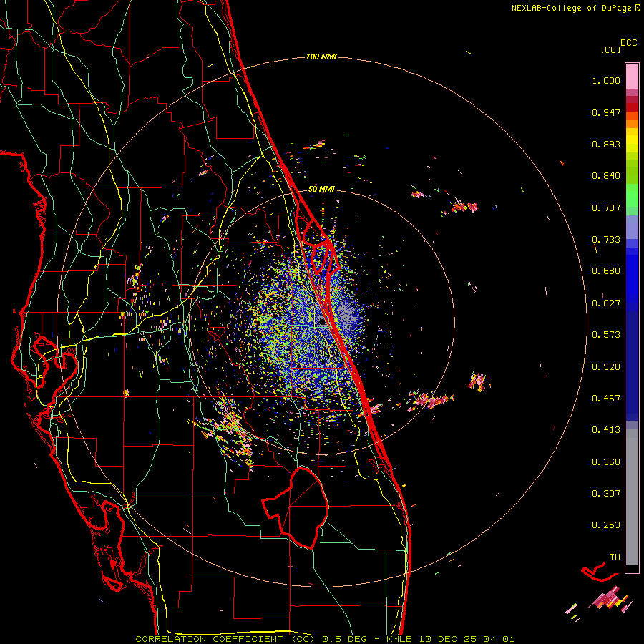Select the 0.467 scale value
This screenshot has height=644, width=644.
coord(606,399)
